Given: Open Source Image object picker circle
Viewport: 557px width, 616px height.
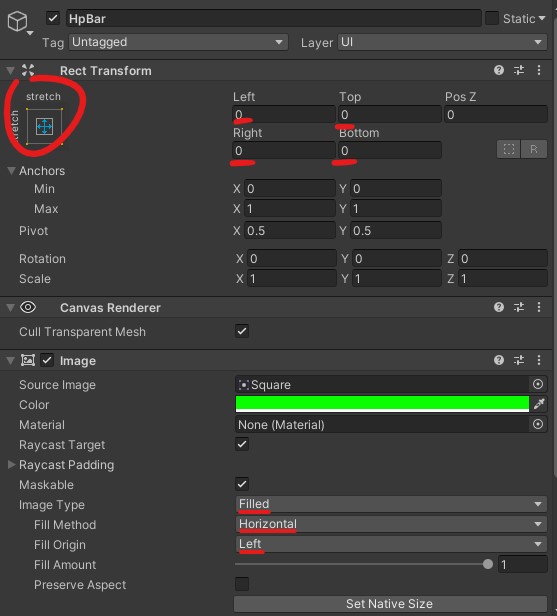Looking at the screenshot, I should tap(538, 384).
